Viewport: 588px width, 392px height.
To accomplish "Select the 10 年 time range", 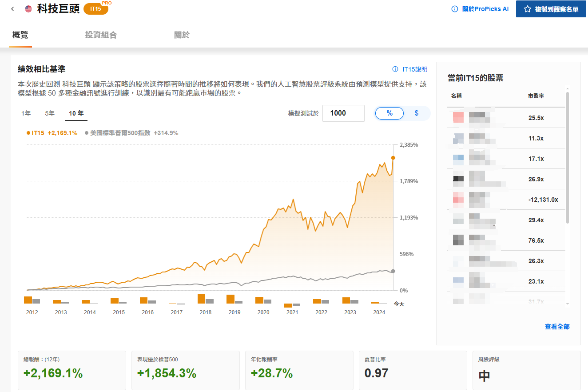I will click(76, 113).
